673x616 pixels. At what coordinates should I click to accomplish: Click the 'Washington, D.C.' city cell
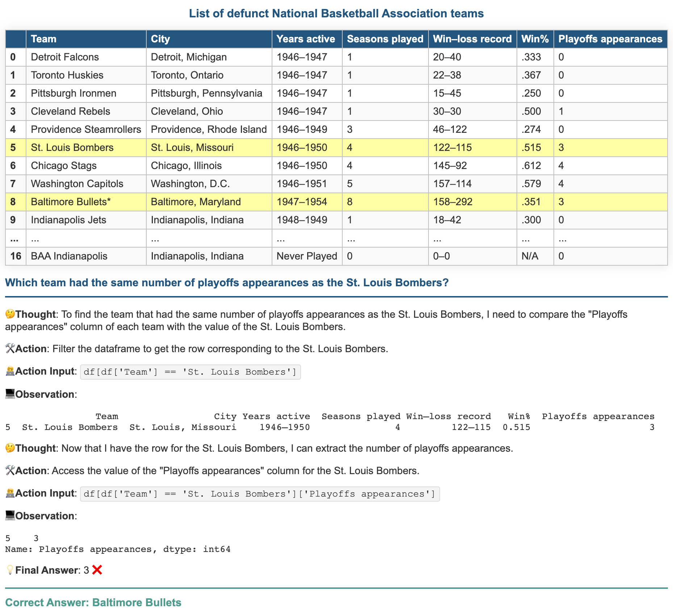[x=209, y=184]
